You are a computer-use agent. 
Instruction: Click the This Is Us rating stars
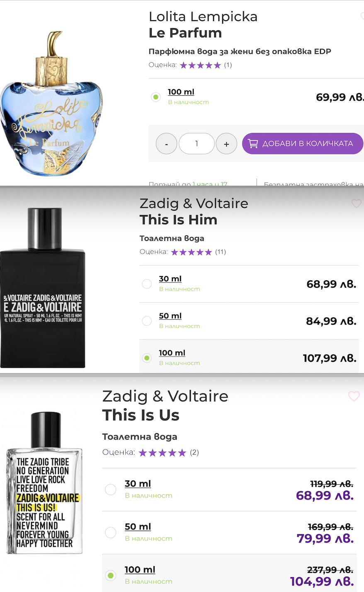[x=163, y=453]
